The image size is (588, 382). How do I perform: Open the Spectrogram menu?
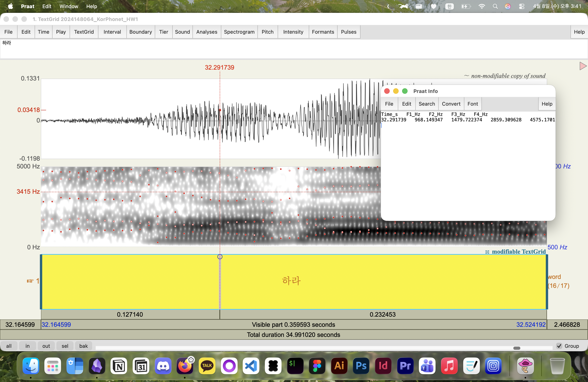pos(239,32)
